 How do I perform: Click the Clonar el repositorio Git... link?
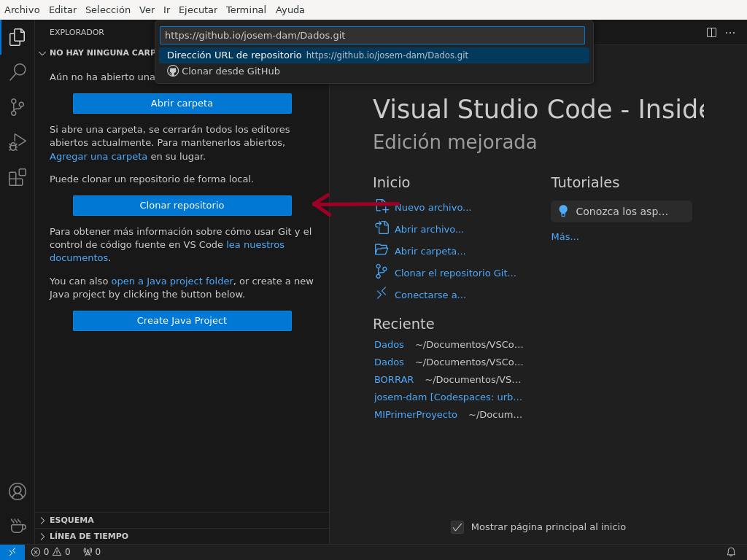455,273
